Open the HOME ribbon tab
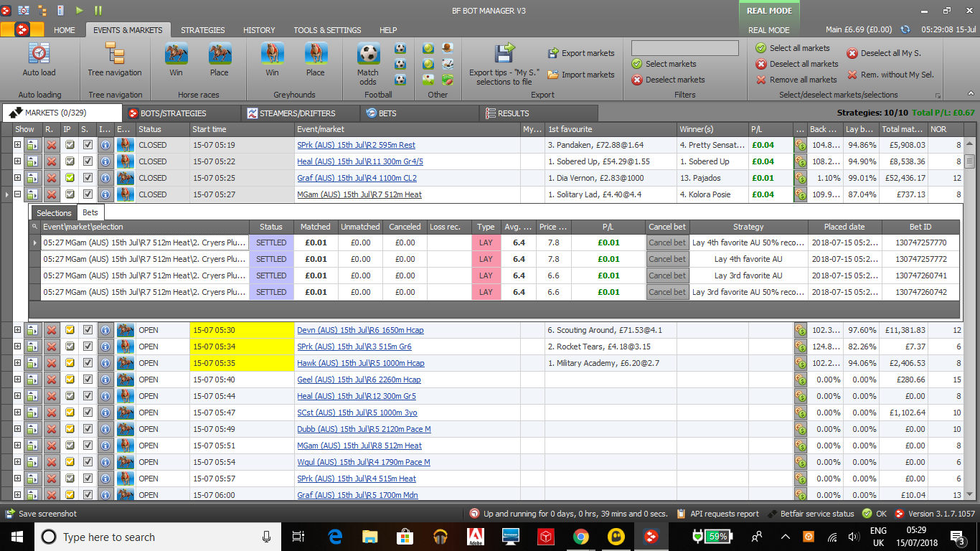The image size is (980, 551). tap(65, 30)
